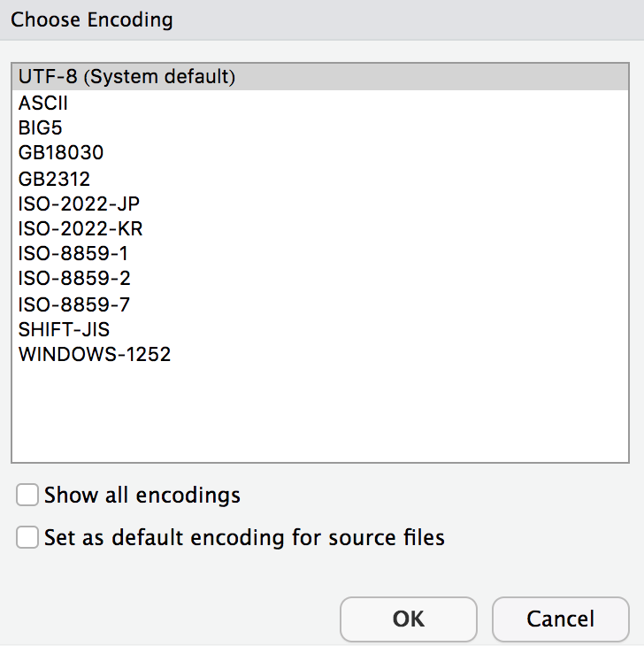644x646 pixels.
Task: Select SHIFT-JIS encoding
Action: tap(64, 330)
